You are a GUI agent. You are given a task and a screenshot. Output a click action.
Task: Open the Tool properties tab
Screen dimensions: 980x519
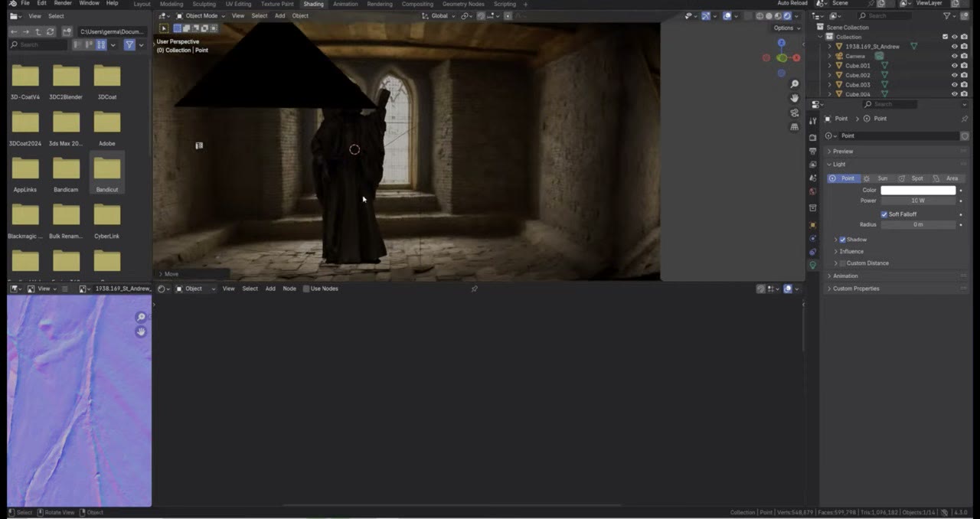(x=813, y=121)
